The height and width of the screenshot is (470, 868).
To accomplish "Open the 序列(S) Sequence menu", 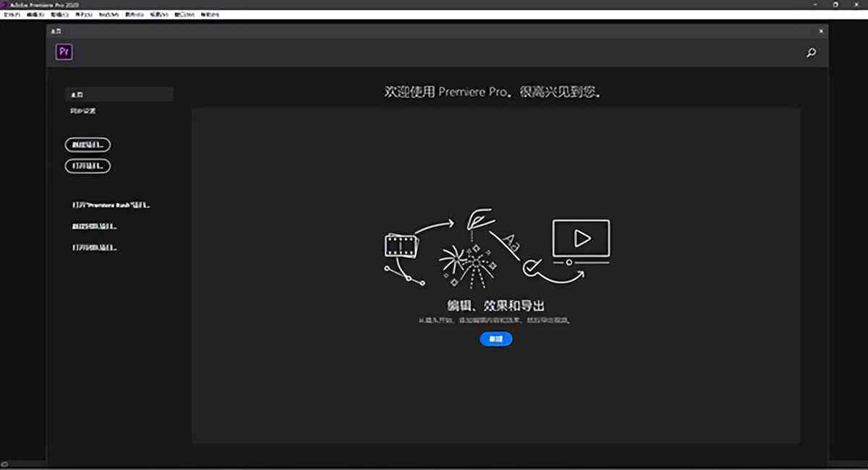I will click(84, 14).
